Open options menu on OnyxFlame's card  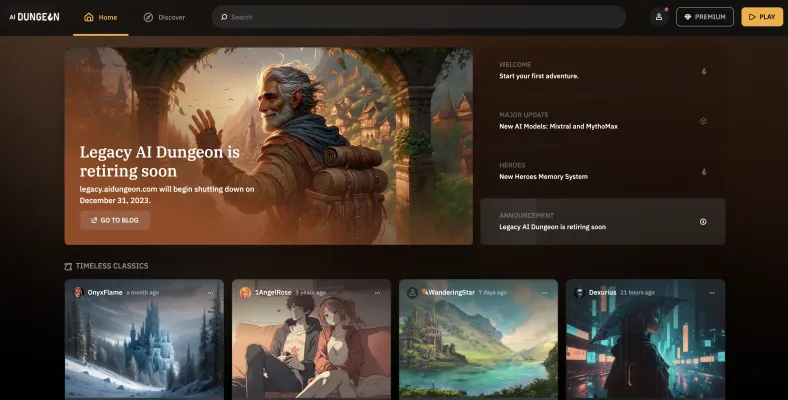pos(210,293)
